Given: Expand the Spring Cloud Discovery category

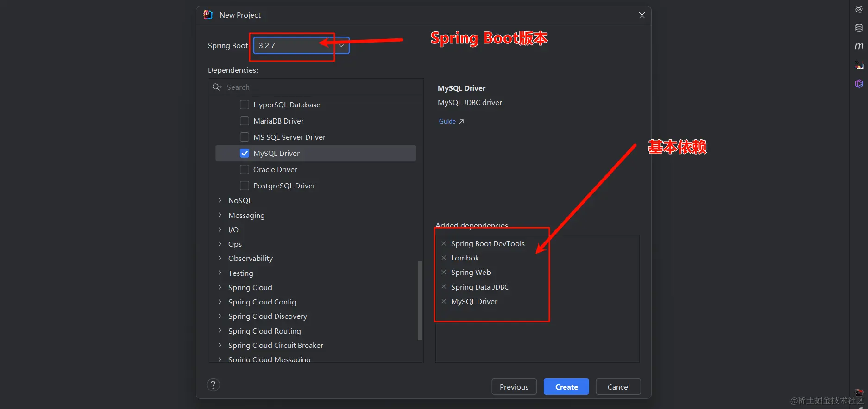Looking at the screenshot, I should pyautogui.click(x=220, y=316).
